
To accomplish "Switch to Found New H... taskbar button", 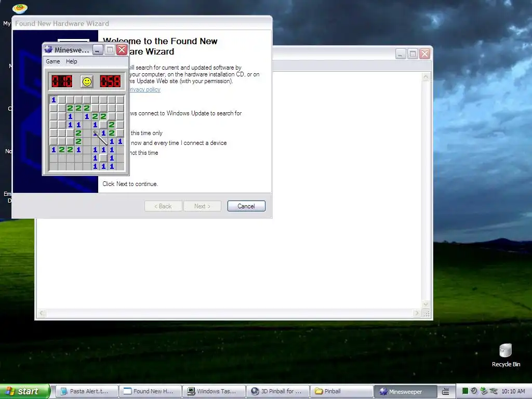I will pyautogui.click(x=150, y=392).
